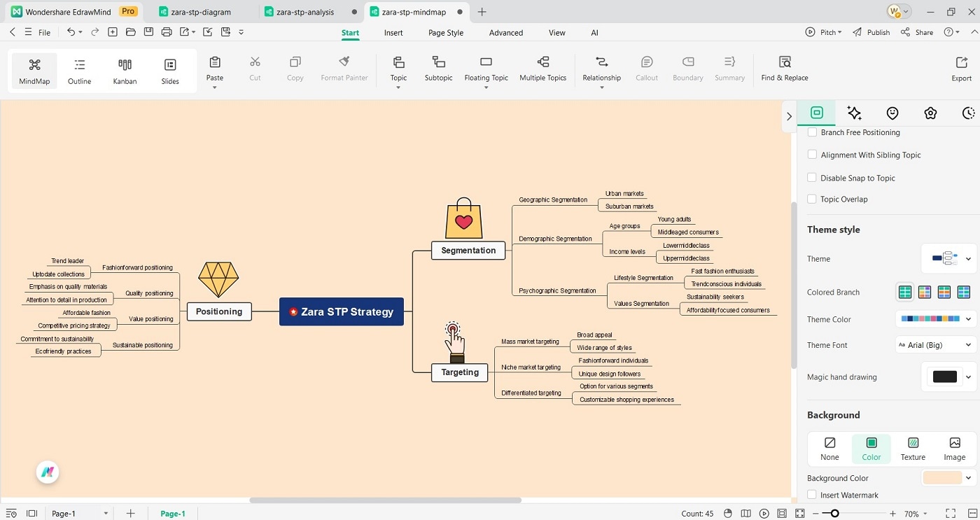Image resolution: width=980 pixels, height=520 pixels.
Task: Open the clipart badge panel tab
Action: 930,113
